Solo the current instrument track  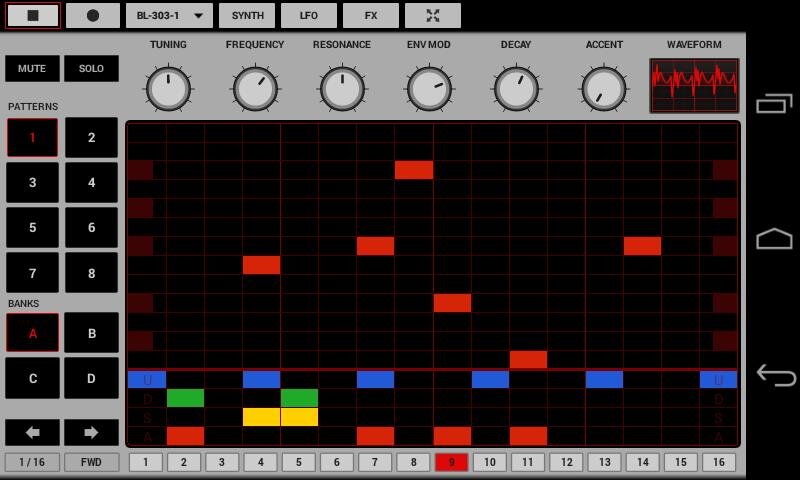tap(91, 68)
